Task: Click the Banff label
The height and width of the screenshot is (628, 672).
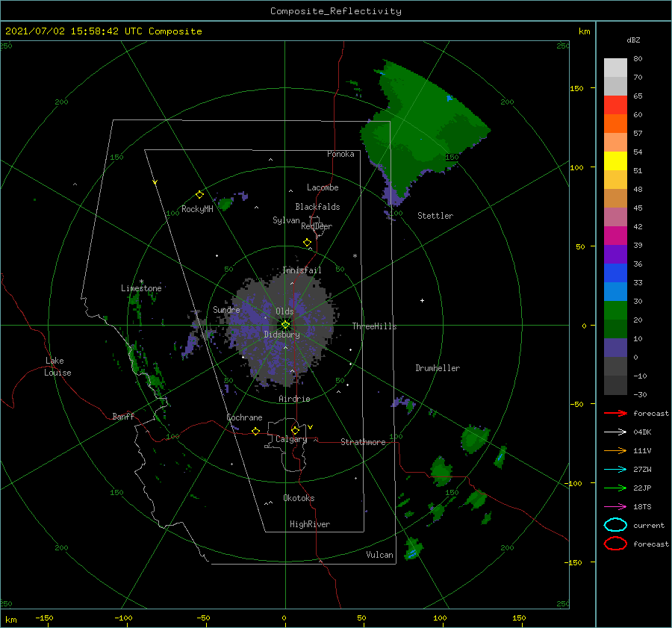Action: (123, 416)
